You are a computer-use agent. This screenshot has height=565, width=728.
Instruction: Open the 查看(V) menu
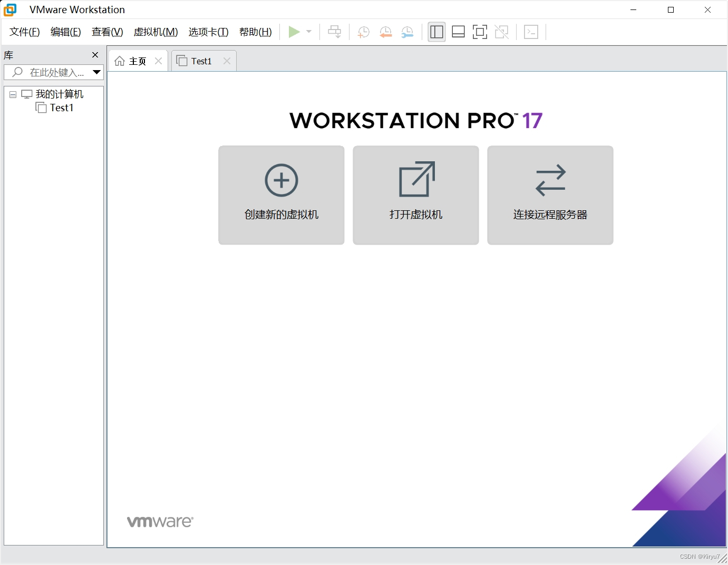108,32
